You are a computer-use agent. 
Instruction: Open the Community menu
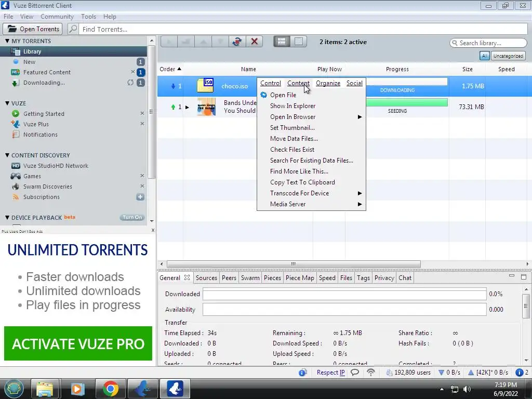pyautogui.click(x=57, y=16)
